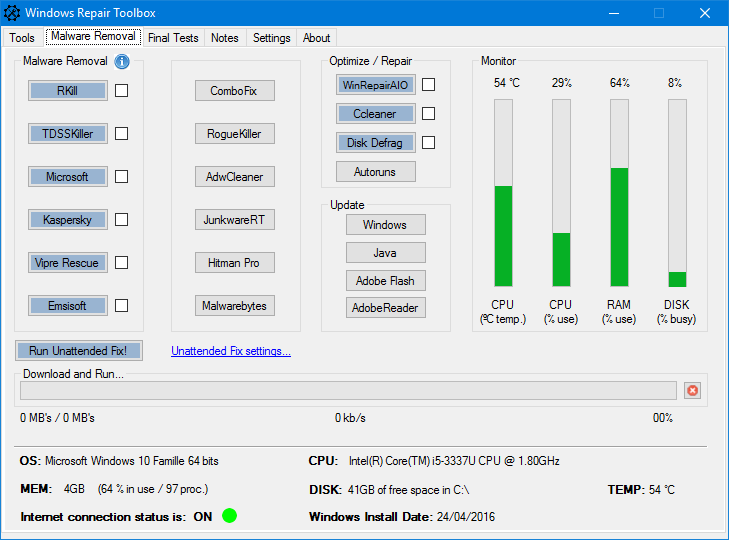Enable the Kaspersky checkbox
Viewport: 729px width, 540px height.
click(x=121, y=220)
